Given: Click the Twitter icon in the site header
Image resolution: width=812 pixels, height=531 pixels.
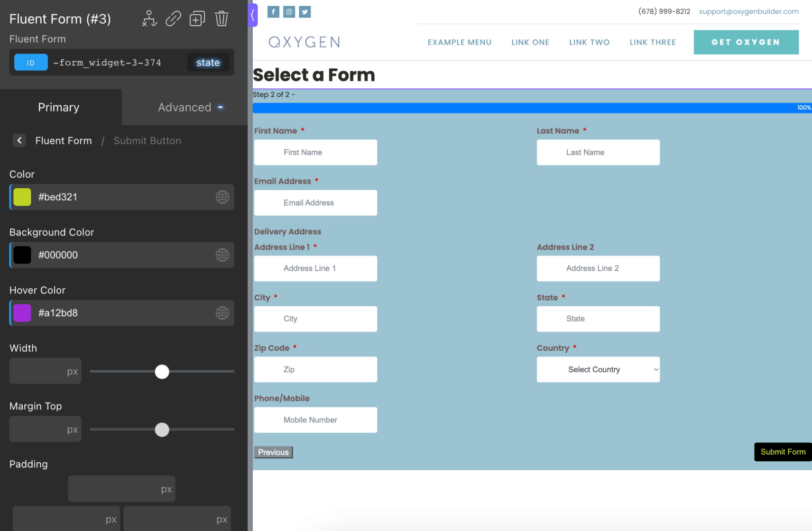Looking at the screenshot, I should pos(304,11).
